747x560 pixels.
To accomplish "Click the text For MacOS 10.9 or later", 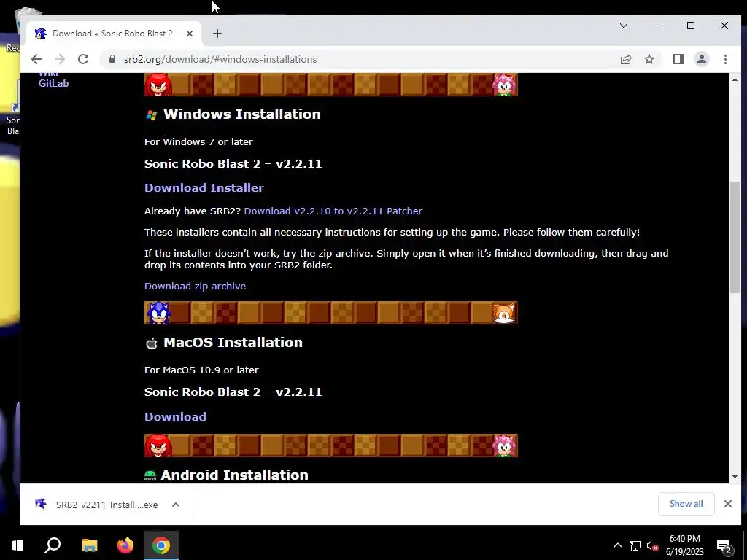I will pos(201,370).
